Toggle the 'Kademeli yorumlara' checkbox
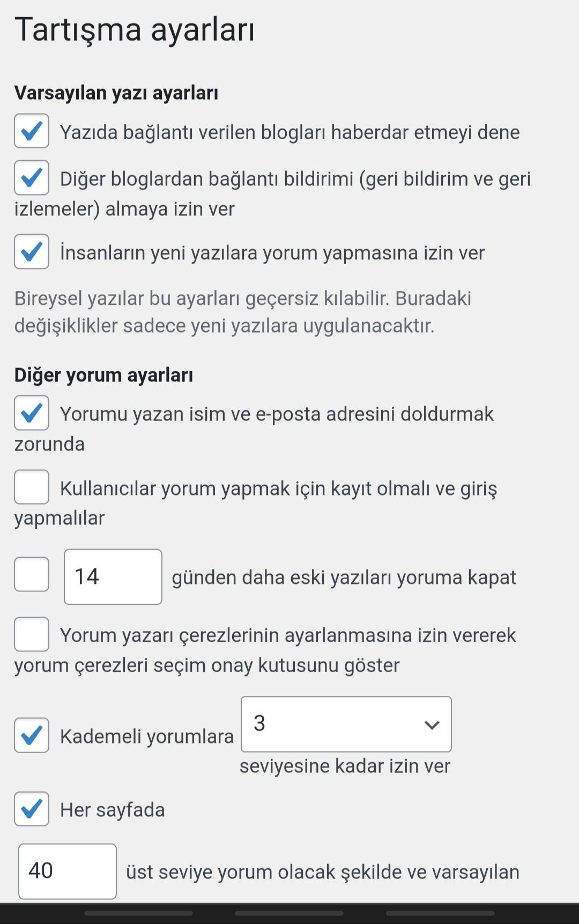579x924 pixels. 32,735
